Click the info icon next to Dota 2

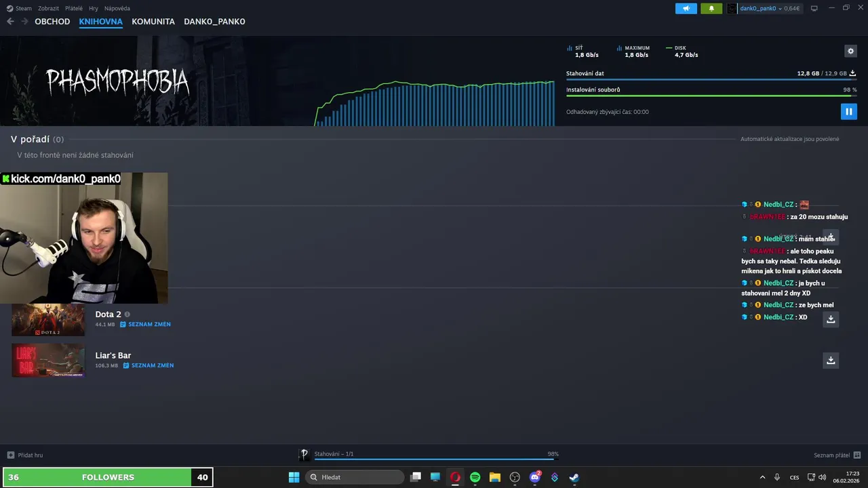click(127, 314)
